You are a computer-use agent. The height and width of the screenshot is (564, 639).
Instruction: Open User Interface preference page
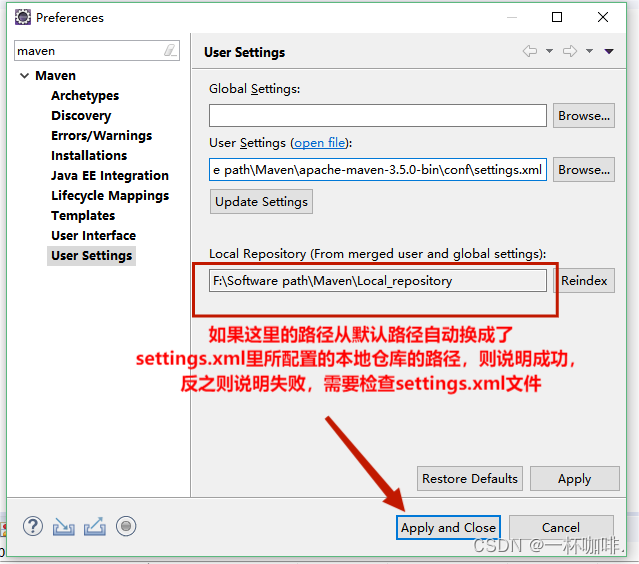pyautogui.click(x=93, y=235)
